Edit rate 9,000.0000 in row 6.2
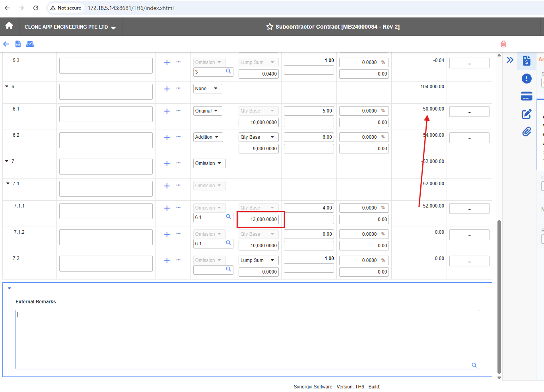The image size is (544, 392). 258,149
